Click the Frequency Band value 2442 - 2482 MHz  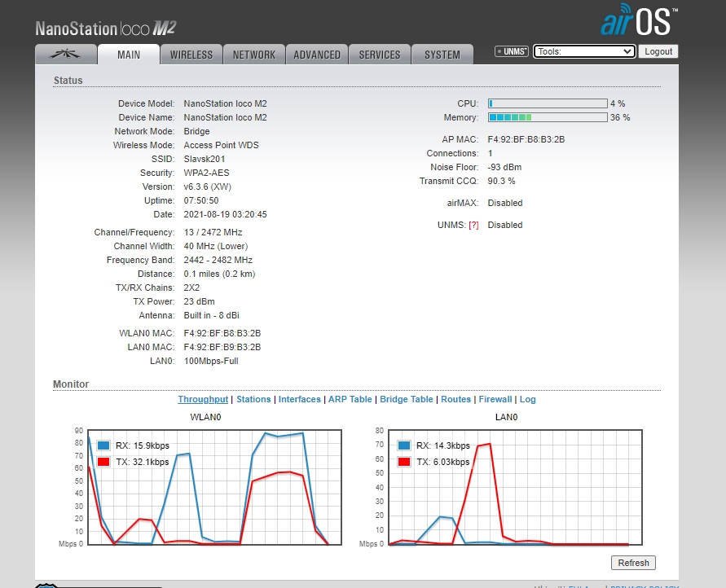click(x=218, y=260)
